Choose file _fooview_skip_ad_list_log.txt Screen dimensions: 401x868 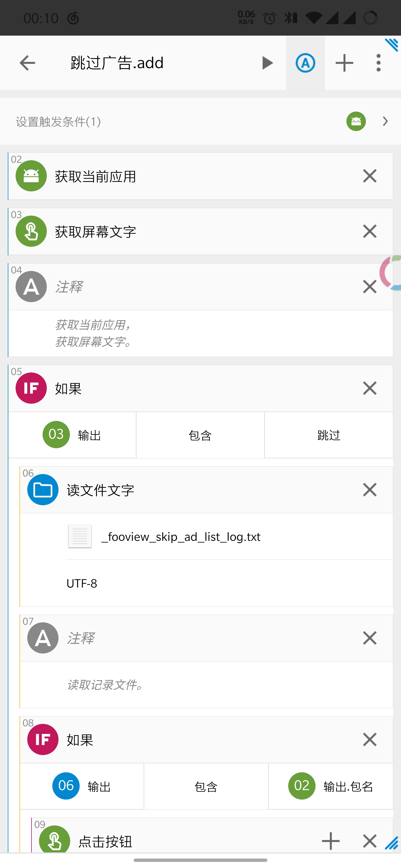coord(181,536)
